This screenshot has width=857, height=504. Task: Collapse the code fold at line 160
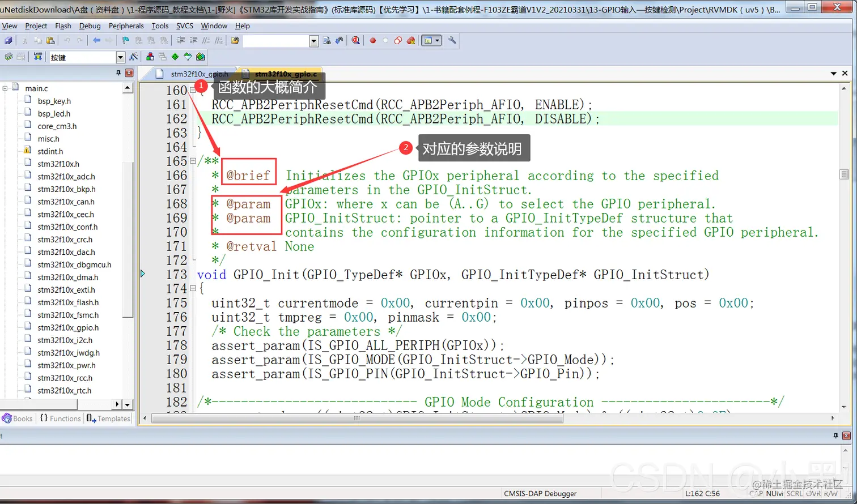[x=193, y=90]
